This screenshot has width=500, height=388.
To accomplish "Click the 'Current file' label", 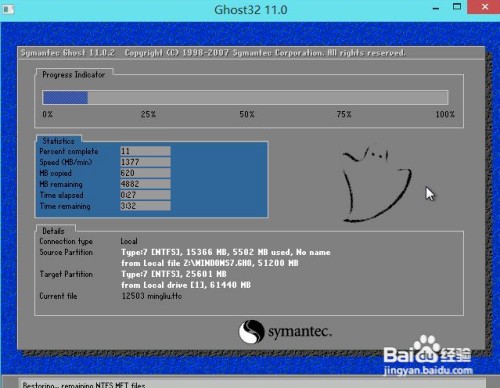I will click(x=58, y=296).
